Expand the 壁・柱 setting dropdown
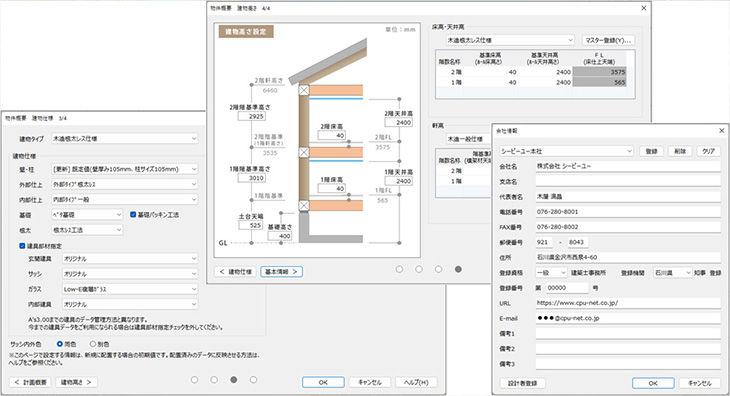The image size is (730, 396). [x=125, y=169]
